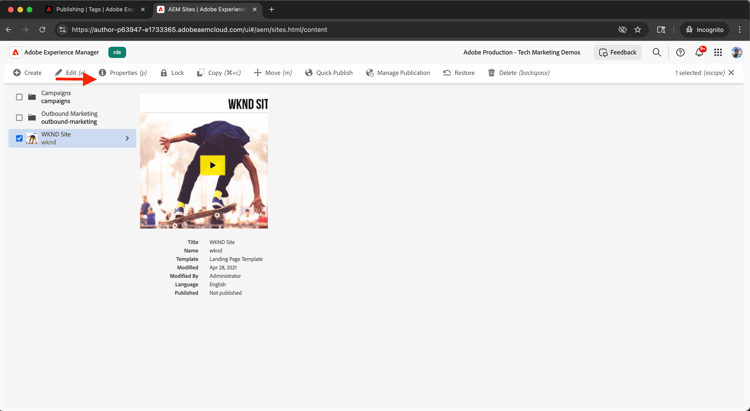
Task: Open the user profile avatar
Action: point(737,53)
